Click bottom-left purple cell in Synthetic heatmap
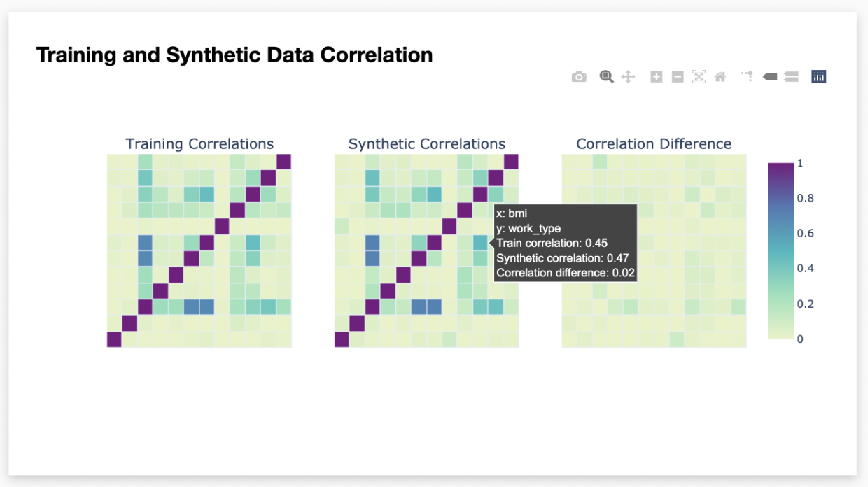The width and height of the screenshot is (868, 487). pyautogui.click(x=342, y=339)
